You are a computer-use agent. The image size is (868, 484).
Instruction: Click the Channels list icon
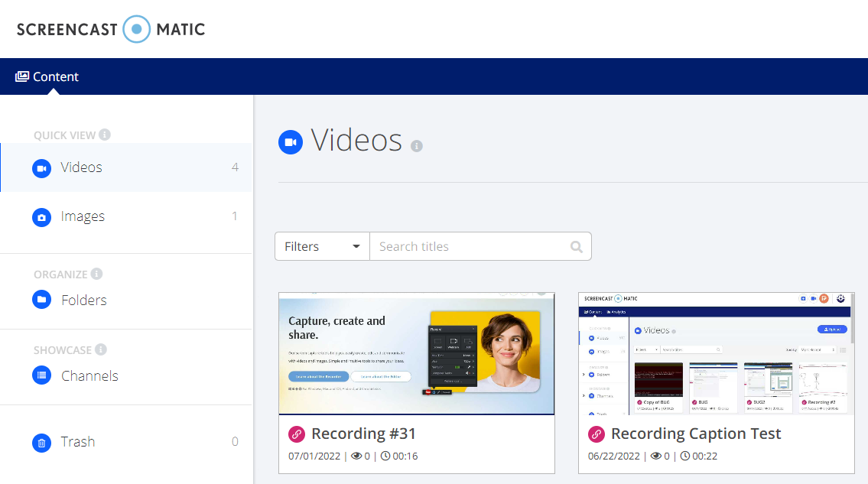tap(41, 375)
